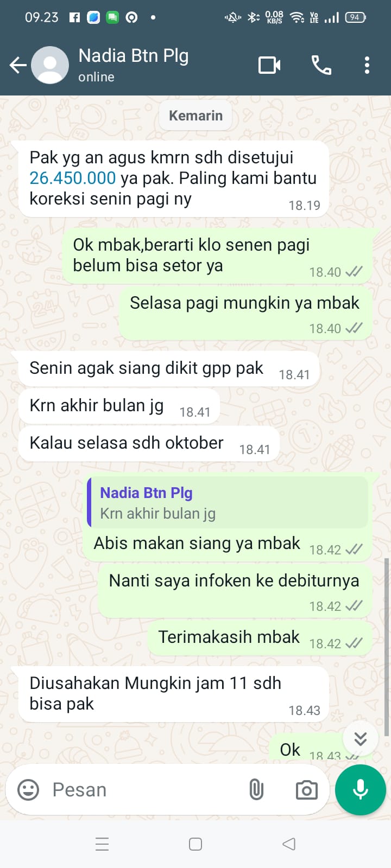The image size is (391, 868).
Task: Tap Android recent apps navigation button
Action: coord(102,844)
